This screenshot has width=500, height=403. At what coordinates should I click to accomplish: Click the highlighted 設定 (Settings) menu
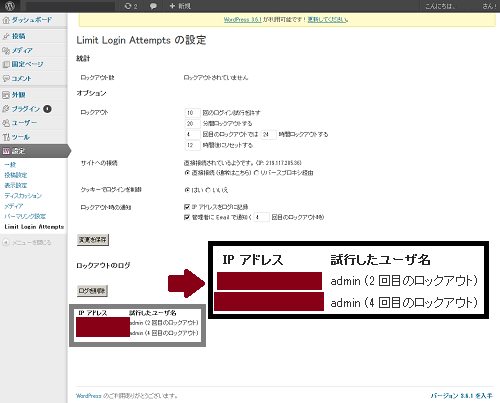[33, 151]
